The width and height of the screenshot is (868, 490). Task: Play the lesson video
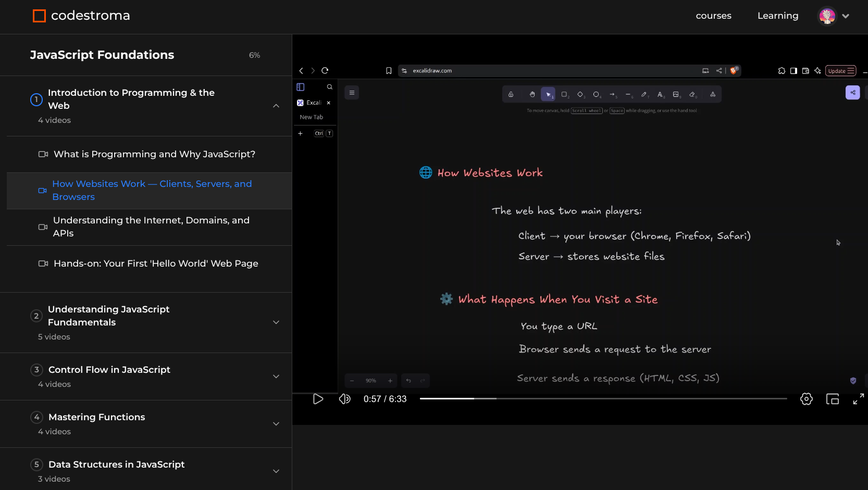click(318, 399)
